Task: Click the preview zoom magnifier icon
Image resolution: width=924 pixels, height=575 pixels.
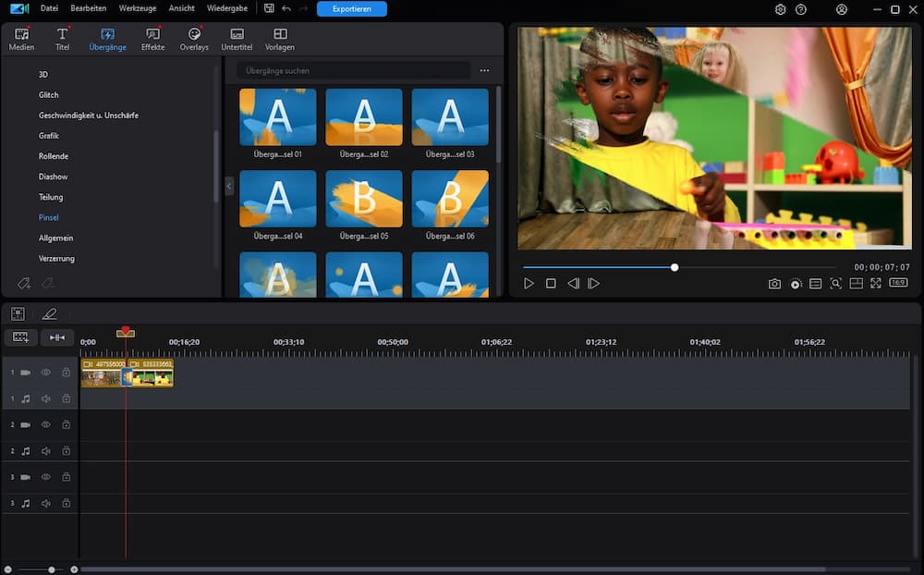Action: [x=835, y=284]
